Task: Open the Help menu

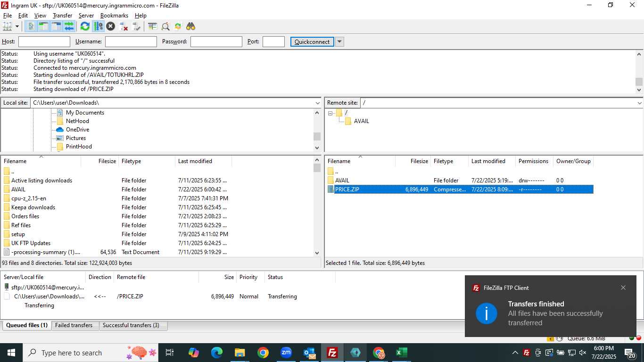Action: pyautogui.click(x=140, y=16)
